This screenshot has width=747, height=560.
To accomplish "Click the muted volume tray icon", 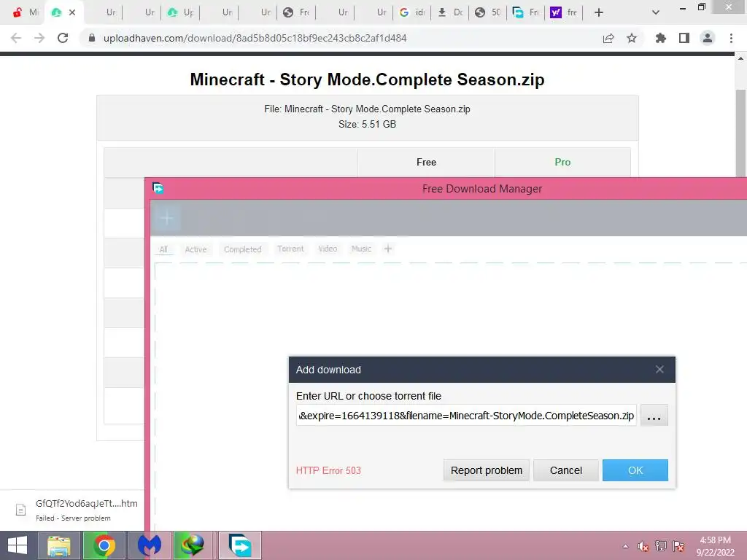I will click(643, 546).
